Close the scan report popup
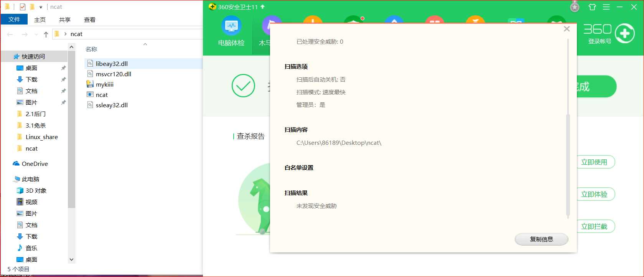The width and height of the screenshot is (644, 277). (567, 29)
